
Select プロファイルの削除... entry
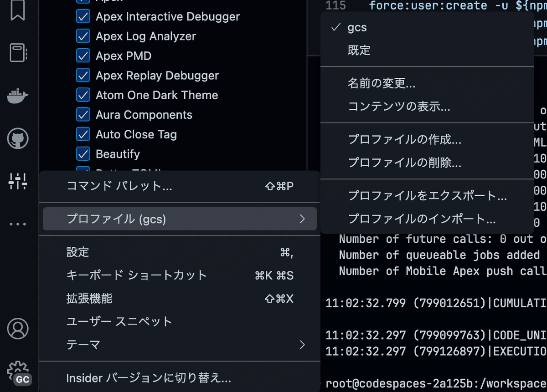427,163
